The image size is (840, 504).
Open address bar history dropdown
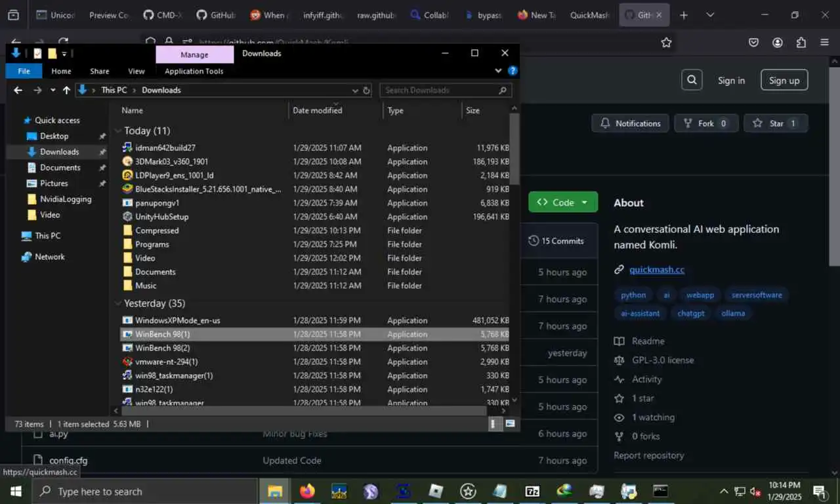[355, 91]
